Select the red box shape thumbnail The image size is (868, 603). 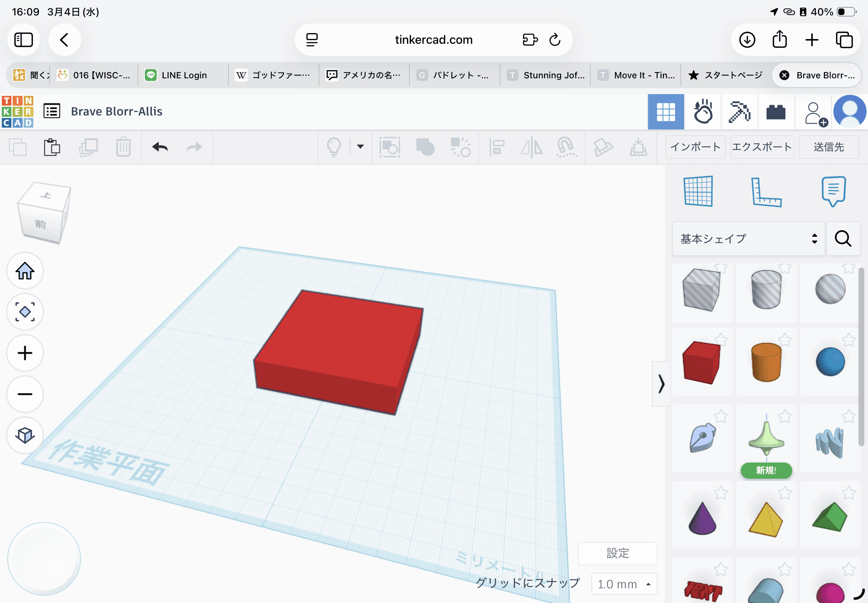702,360
